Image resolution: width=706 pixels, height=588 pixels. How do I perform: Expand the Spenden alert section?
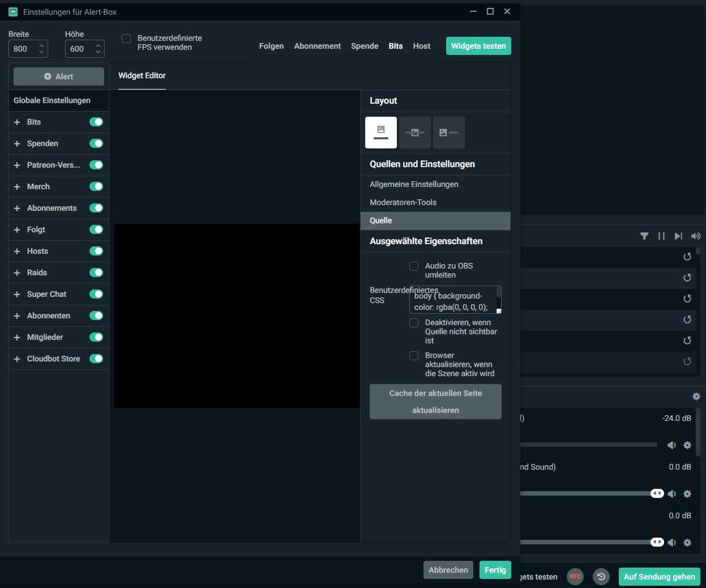click(x=17, y=144)
